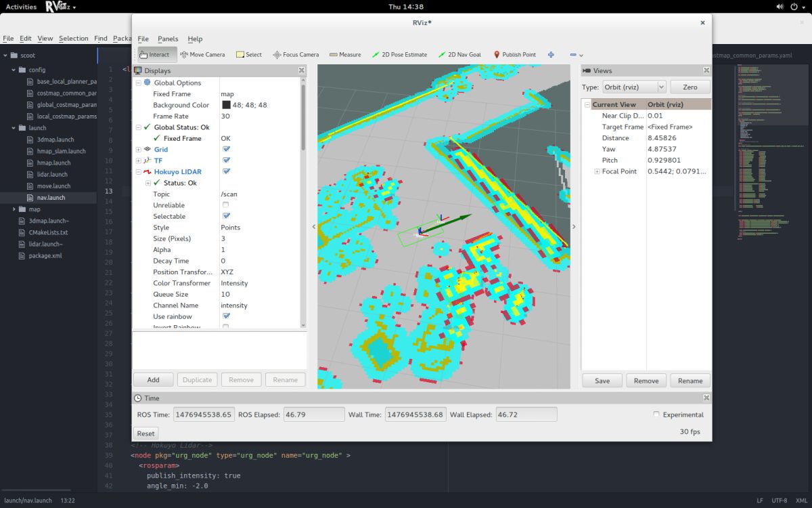Expand the TF display node
Image resolution: width=812 pixels, height=508 pixels.
(x=138, y=161)
